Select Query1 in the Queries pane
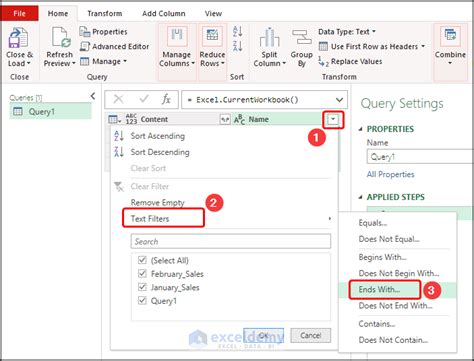Screen dimensions: 474x361 (50, 111)
